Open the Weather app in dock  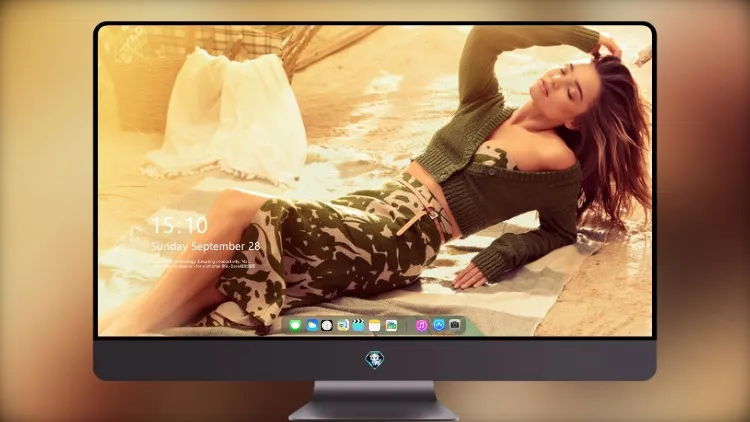312,325
